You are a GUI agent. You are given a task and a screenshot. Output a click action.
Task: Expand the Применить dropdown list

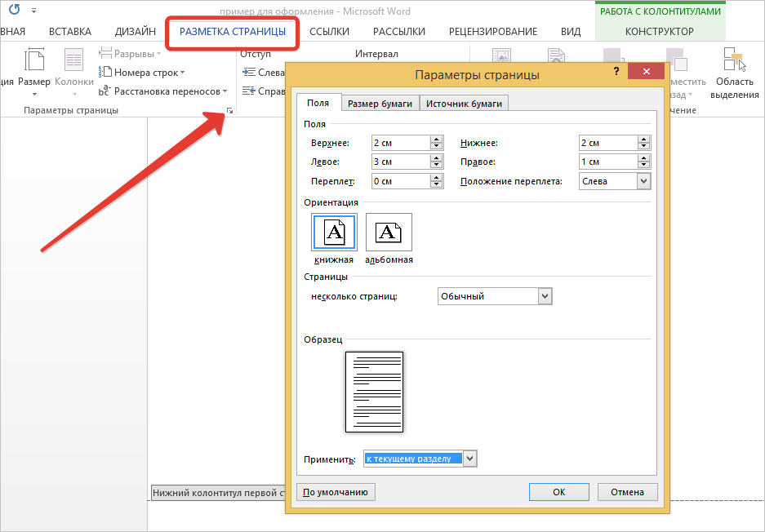point(469,459)
